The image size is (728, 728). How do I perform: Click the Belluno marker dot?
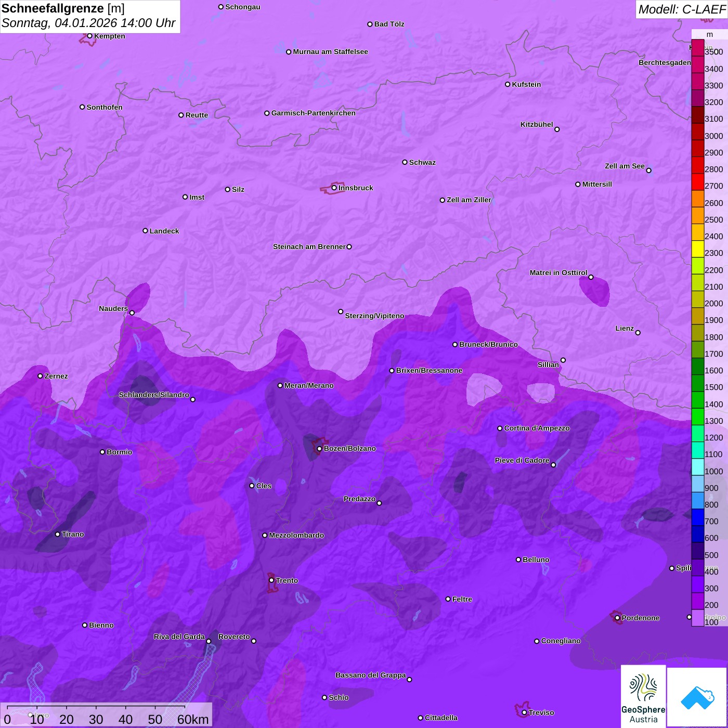click(518, 560)
